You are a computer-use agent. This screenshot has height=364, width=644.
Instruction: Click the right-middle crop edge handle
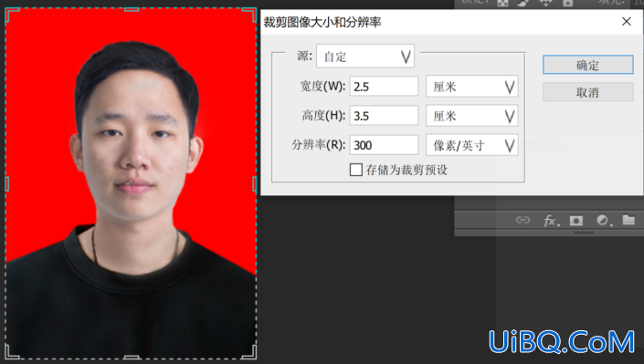255,184
